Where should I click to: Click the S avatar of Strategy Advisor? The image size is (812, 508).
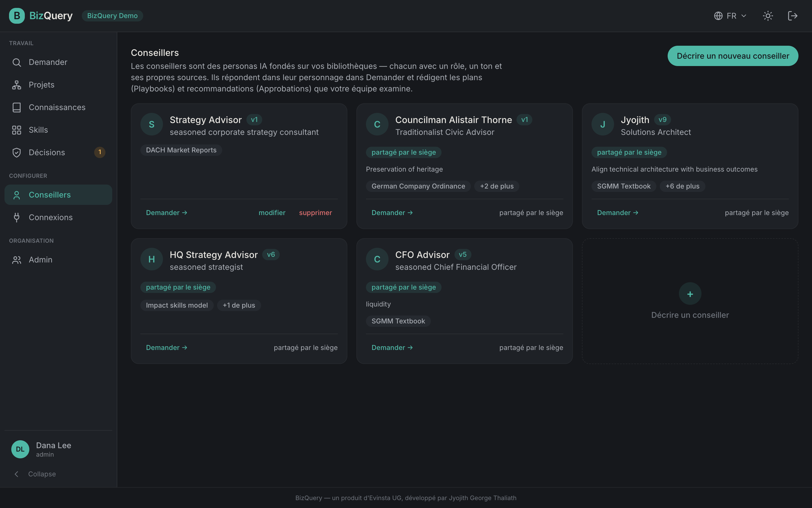(x=152, y=124)
